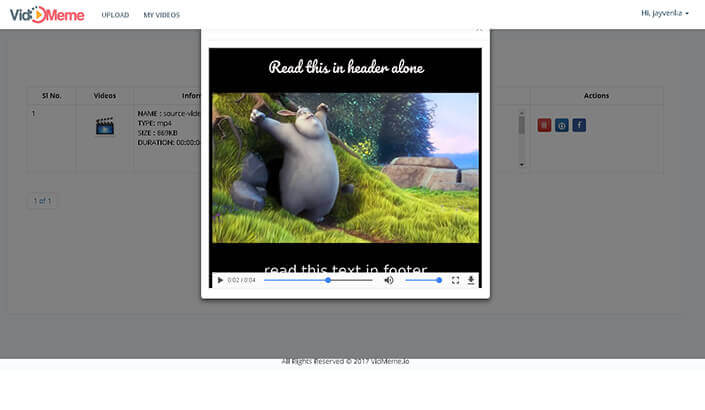
Task: Toggle fullscreen video mode
Action: 455,280
